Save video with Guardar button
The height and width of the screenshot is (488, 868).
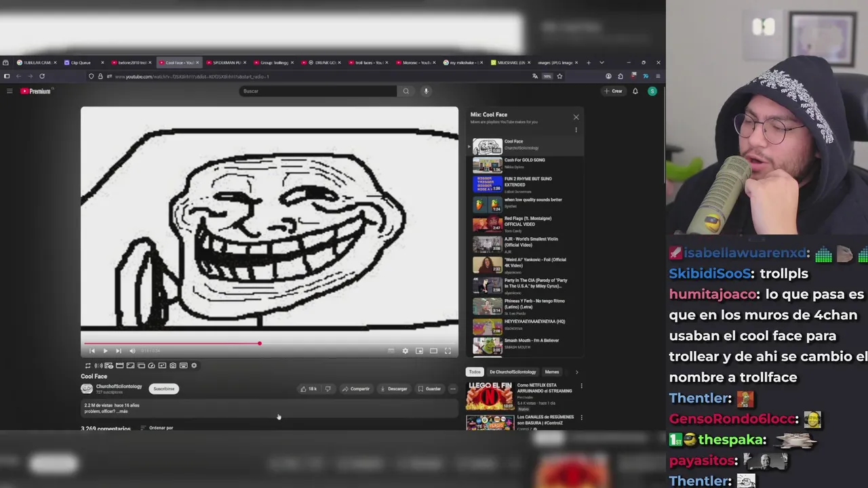[429, 389]
